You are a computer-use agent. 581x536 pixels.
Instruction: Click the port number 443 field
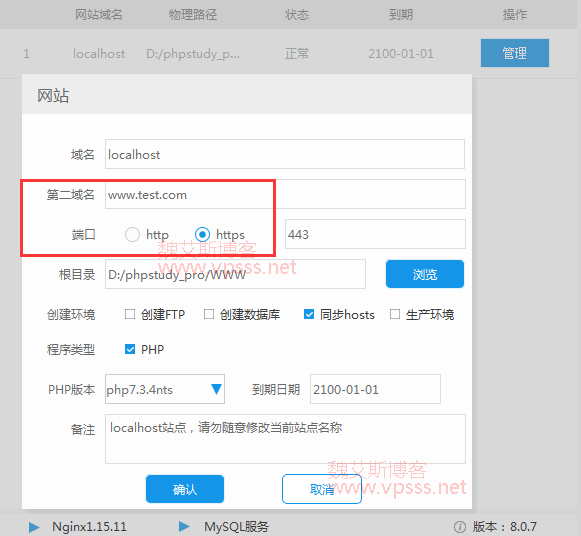click(x=375, y=234)
